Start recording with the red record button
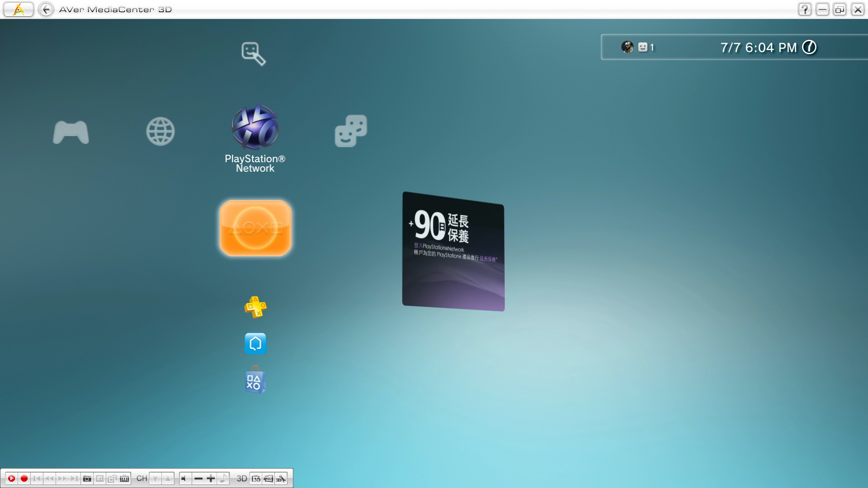The height and width of the screenshot is (488, 868). pos(24,479)
